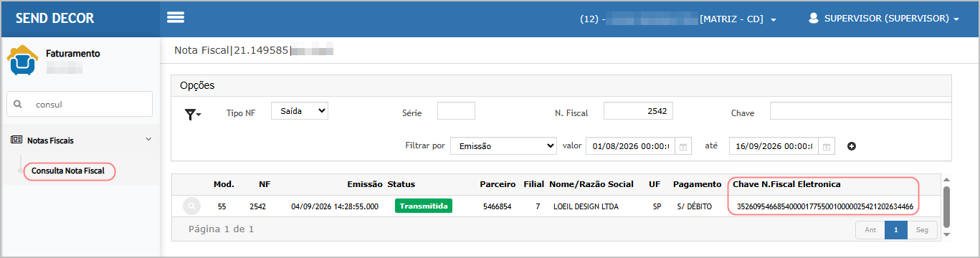Open the Tipo NF Saída dropdown
The image size is (980, 258).
(x=300, y=111)
